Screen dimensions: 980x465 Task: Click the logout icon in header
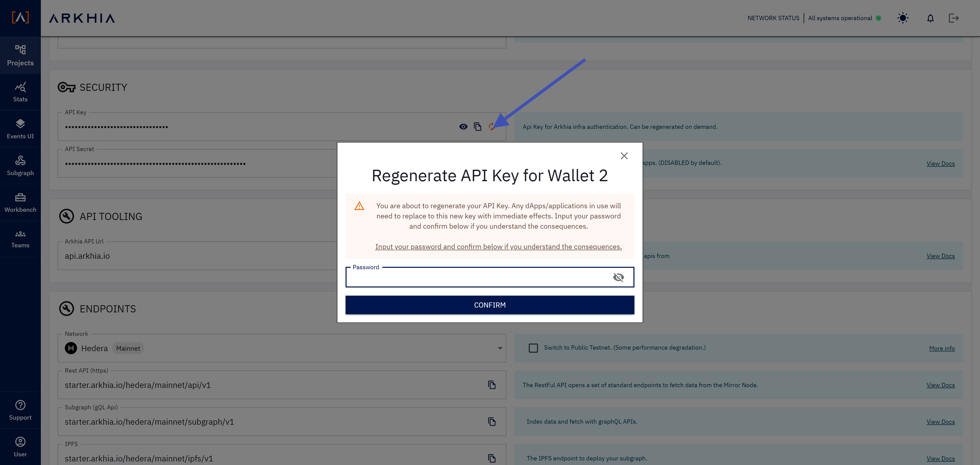tap(953, 18)
